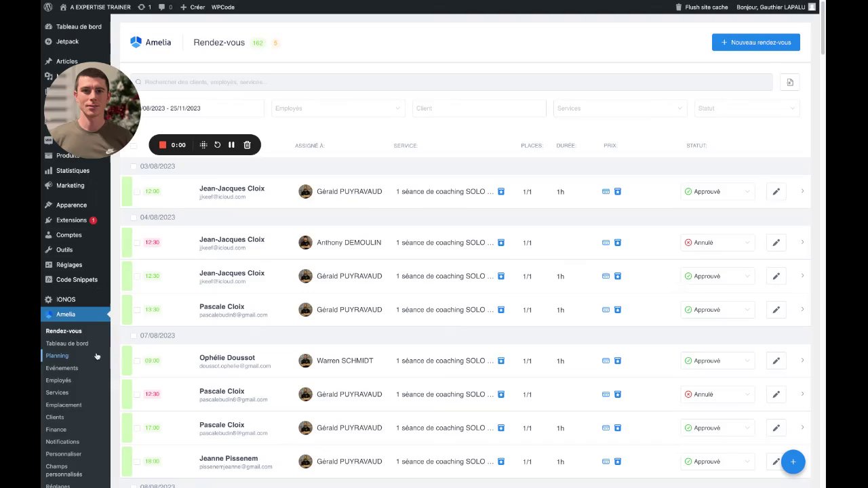The width and height of the screenshot is (868, 488).
Task: Edit Jean-Jacques Cloix 12:00 appointment pencil
Action: tap(776, 192)
